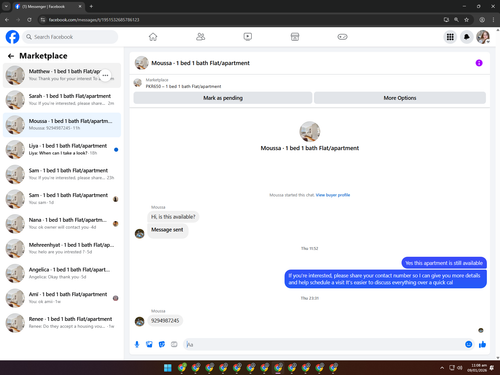Click the large listing photo in chat center

point(310,132)
